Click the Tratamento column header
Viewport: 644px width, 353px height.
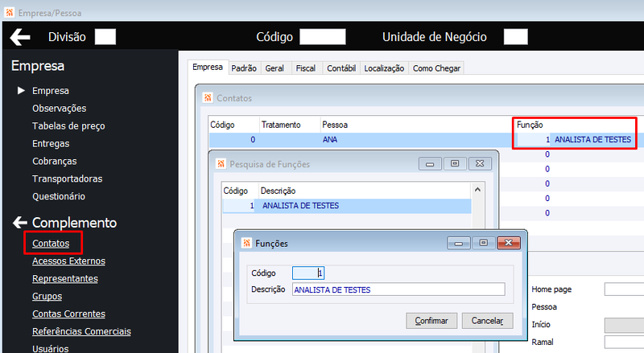281,125
